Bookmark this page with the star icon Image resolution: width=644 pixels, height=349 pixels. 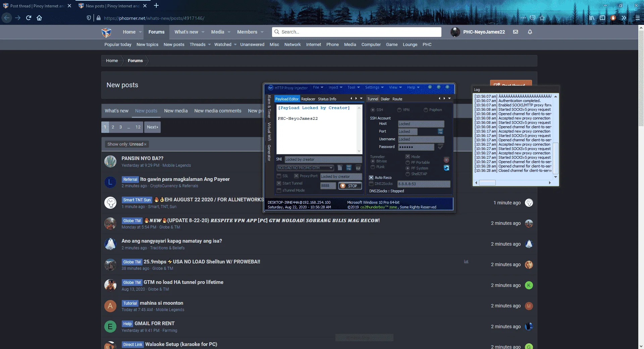(x=542, y=18)
